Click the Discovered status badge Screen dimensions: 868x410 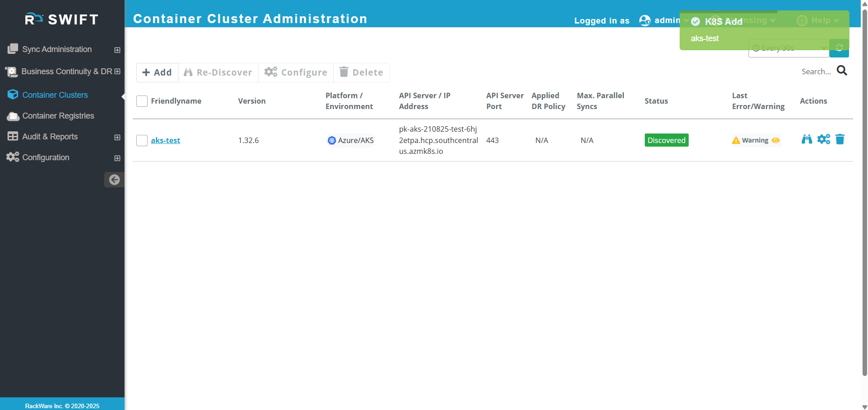(667, 140)
